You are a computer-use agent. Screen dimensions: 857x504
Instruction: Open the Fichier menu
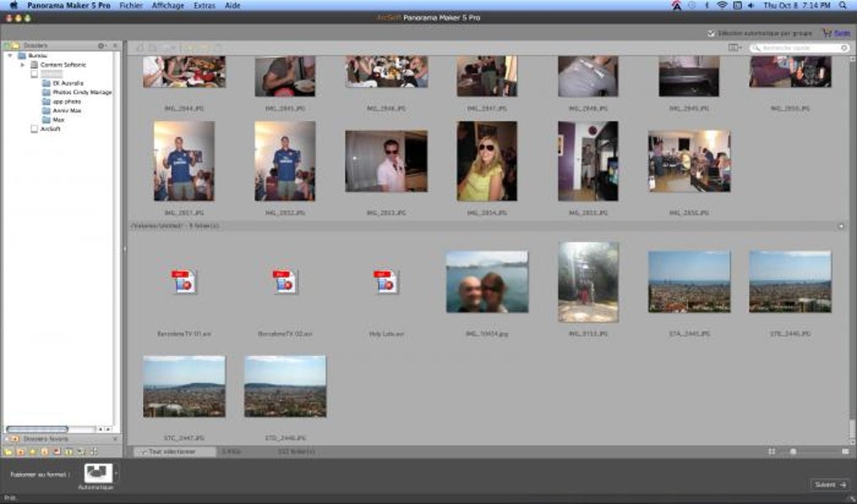pos(131,5)
